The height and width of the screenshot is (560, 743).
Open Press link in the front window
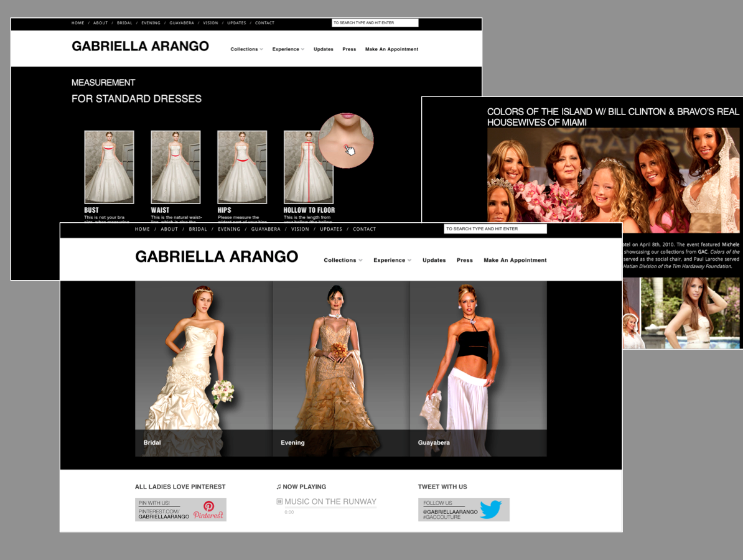(x=464, y=260)
